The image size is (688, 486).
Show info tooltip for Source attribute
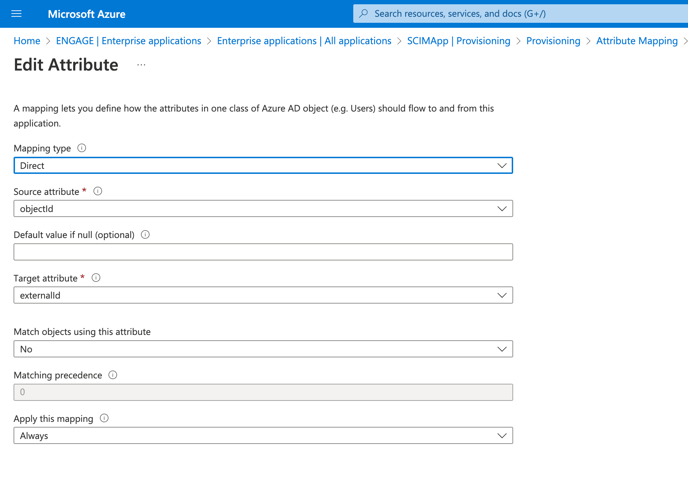point(98,191)
